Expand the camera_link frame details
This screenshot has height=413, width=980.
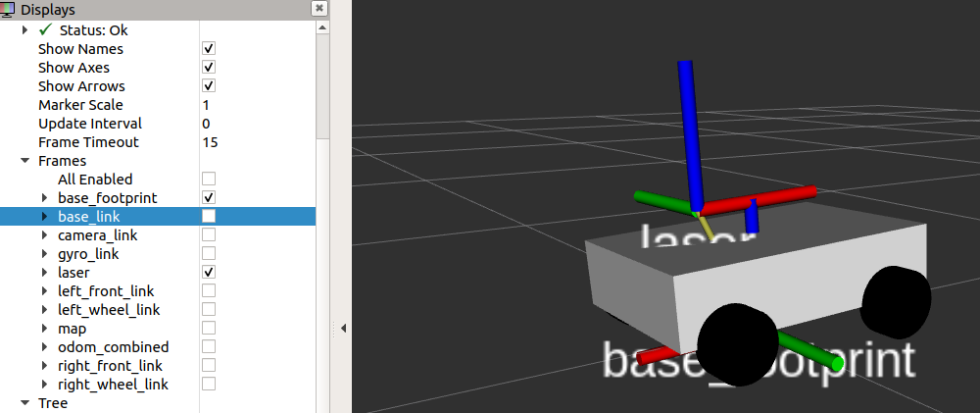(44, 235)
